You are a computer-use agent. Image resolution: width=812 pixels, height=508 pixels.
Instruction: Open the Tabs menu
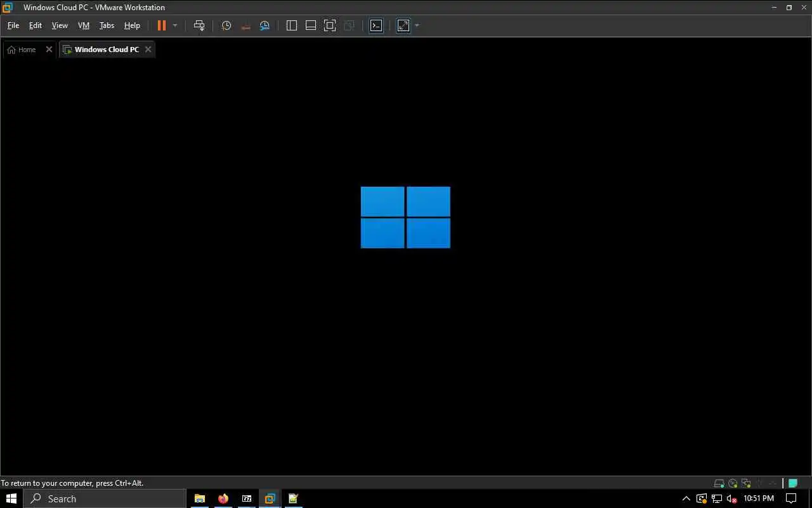pyautogui.click(x=107, y=25)
